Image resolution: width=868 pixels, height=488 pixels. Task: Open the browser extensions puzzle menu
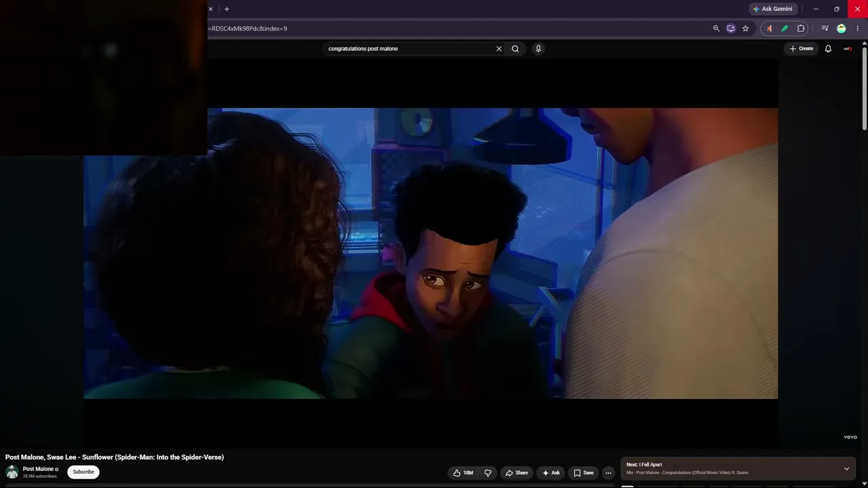pos(801,28)
